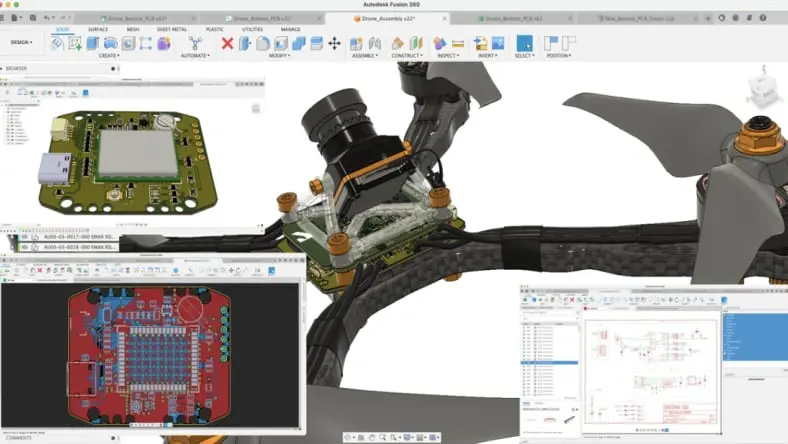The width and height of the screenshot is (788, 444).
Task: Click the ViewCube in the viewport
Action: (762, 92)
